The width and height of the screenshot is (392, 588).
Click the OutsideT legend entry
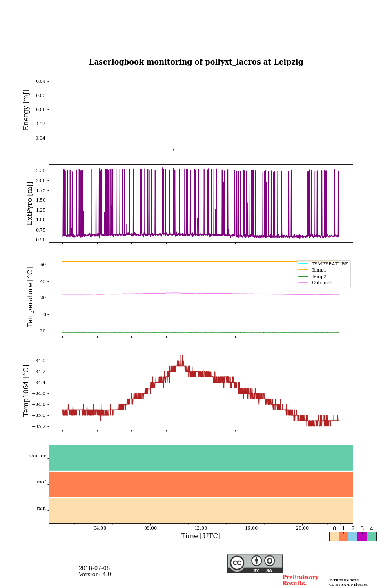coord(316,283)
